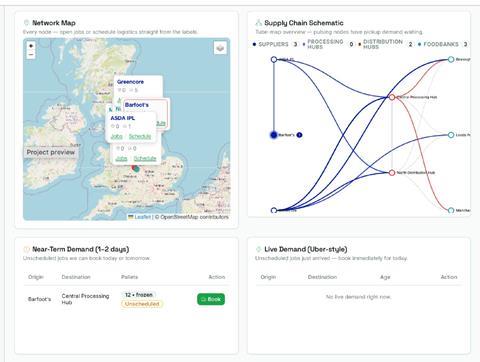Click the Near-Term Demand clock icon
The image size is (480, 362).
click(x=26, y=249)
